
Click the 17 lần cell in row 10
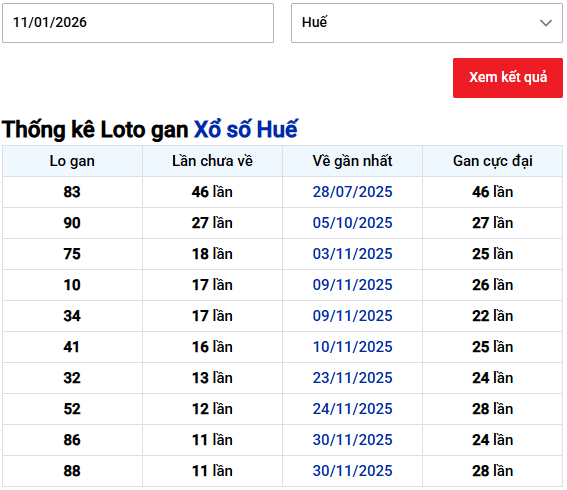click(212, 285)
